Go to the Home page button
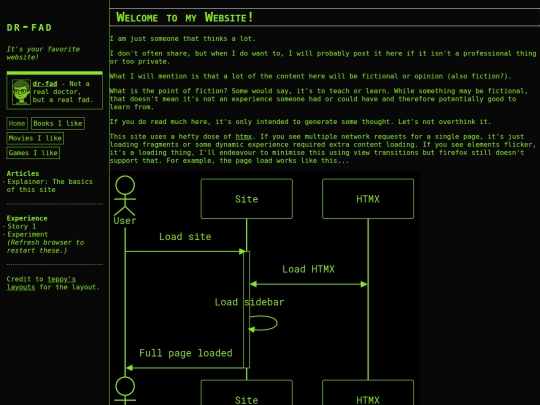The image size is (540, 405). click(17, 123)
